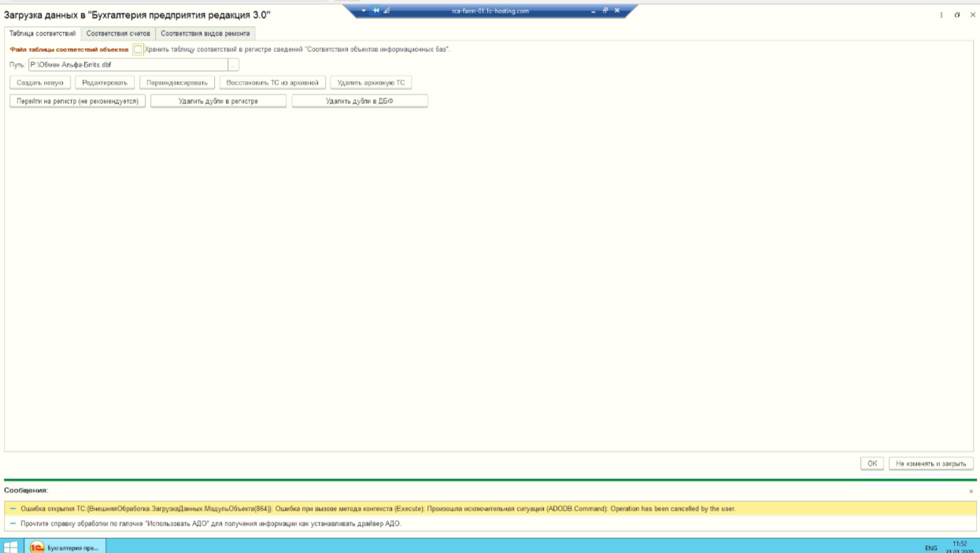Restore down the remote session window
The width and height of the screenshot is (980, 553).
pyautogui.click(x=605, y=11)
